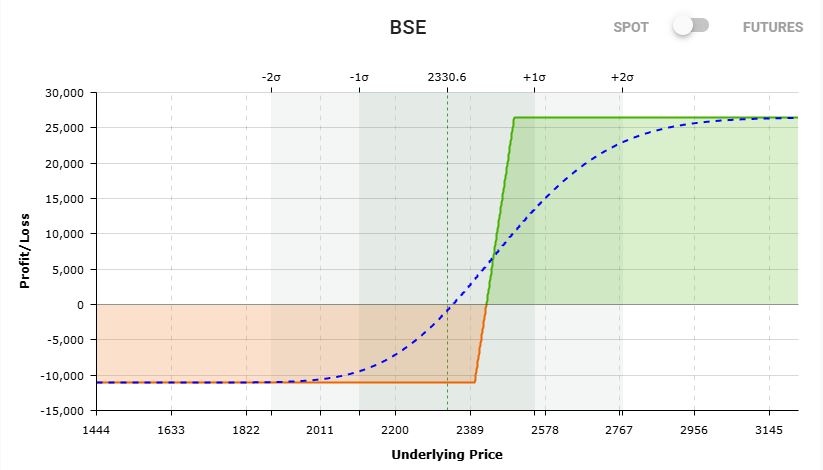
Task: Click the +1σ marker label
Action: 534,77
